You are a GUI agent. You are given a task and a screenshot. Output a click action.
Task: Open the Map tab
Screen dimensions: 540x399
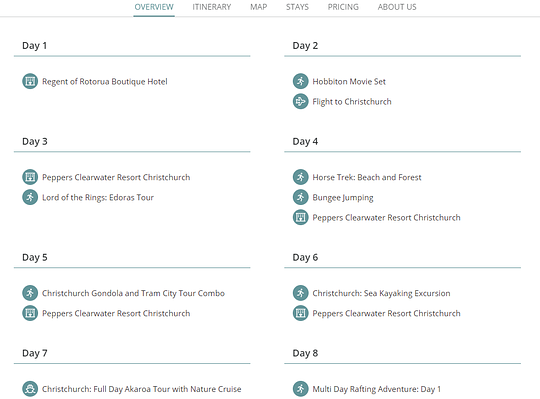[x=258, y=7]
